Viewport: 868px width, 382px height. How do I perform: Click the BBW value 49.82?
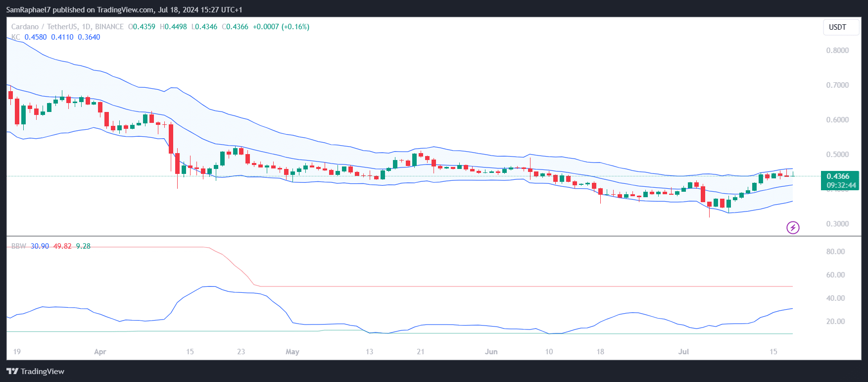click(62, 246)
